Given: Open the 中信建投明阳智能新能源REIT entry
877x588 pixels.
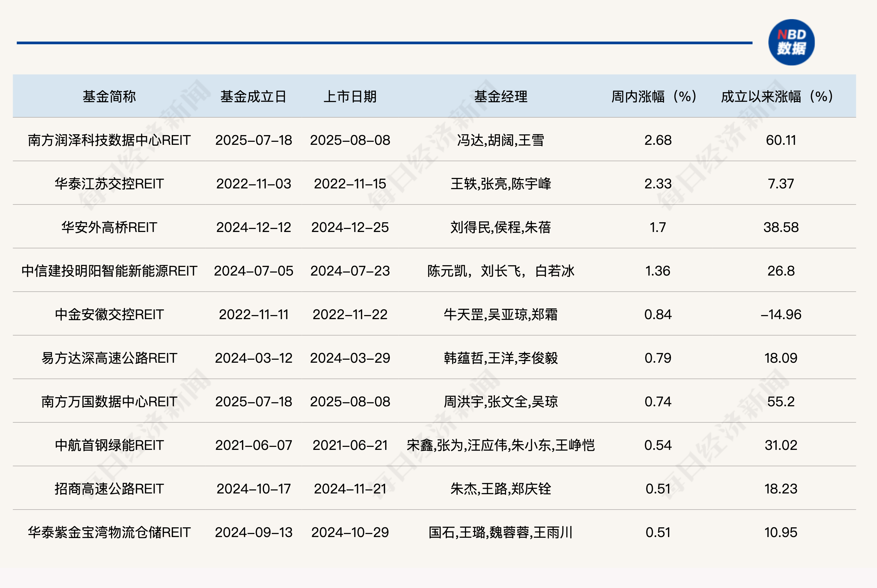Looking at the screenshot, I should [x=109, y=271].
